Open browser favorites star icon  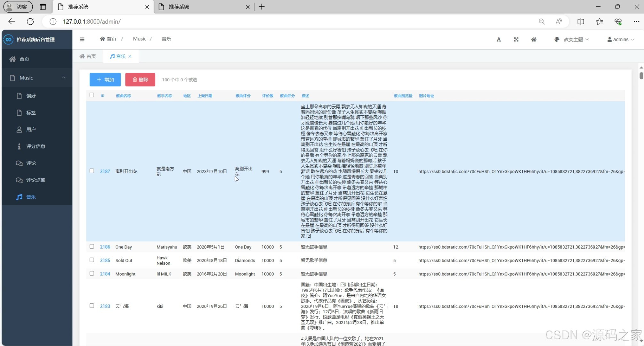tap(599, 21)
